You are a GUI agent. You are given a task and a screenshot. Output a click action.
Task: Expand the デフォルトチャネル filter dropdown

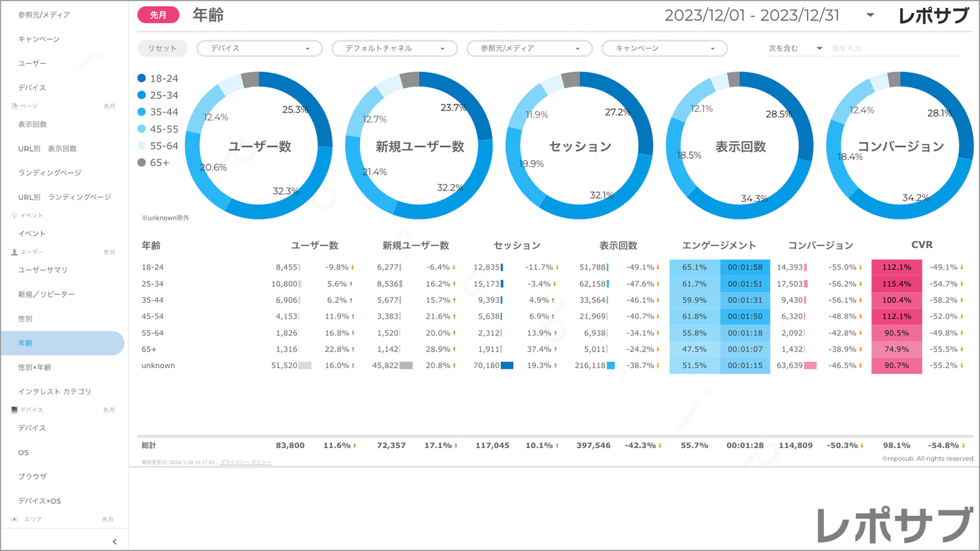tap(394, 49)
